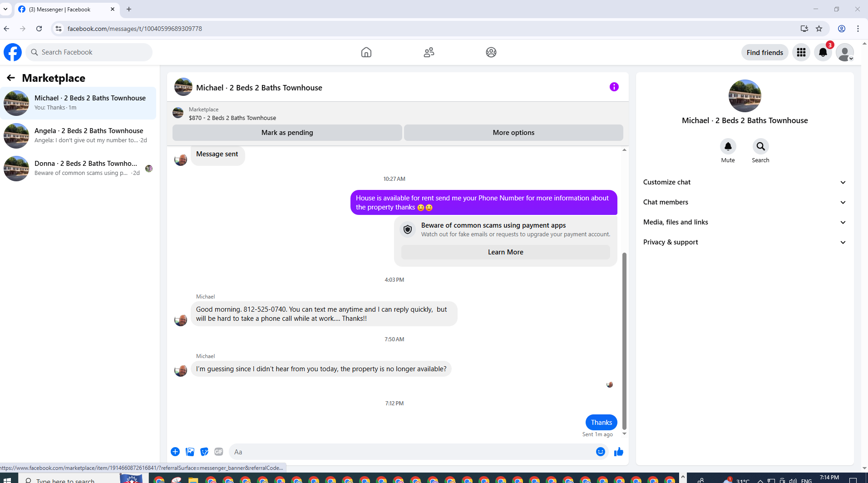The height and width of the screenshot is (483, 868).
Task: Click Learn More on the scam warning
Action: [x=506, y=252]
